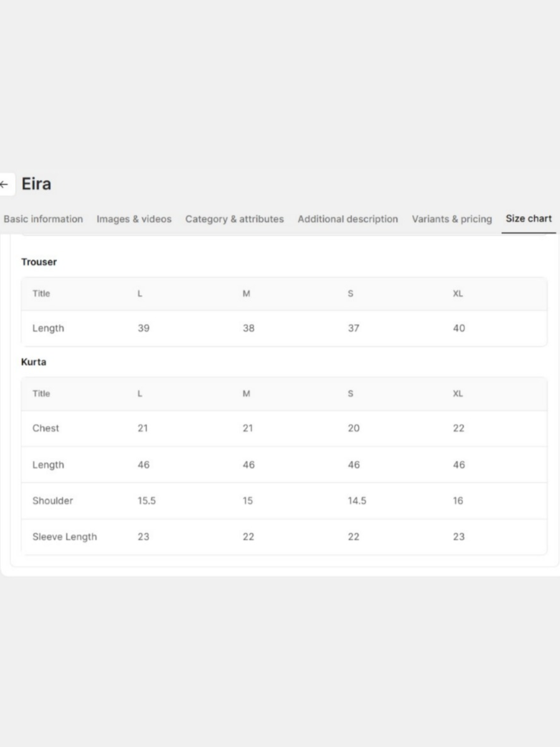Select the Kurta Chest S value 20
560x747 pixels.
tap(354, 428)
